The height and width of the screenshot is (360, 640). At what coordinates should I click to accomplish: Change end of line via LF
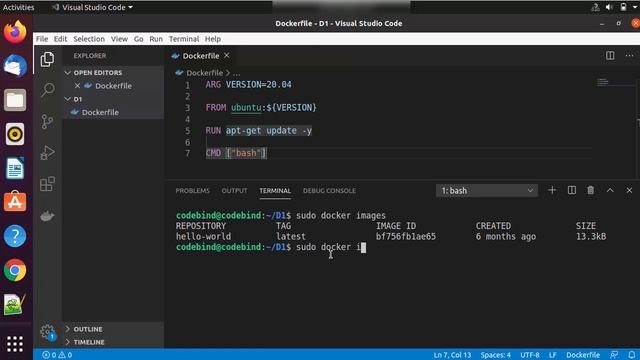point(553,355)
